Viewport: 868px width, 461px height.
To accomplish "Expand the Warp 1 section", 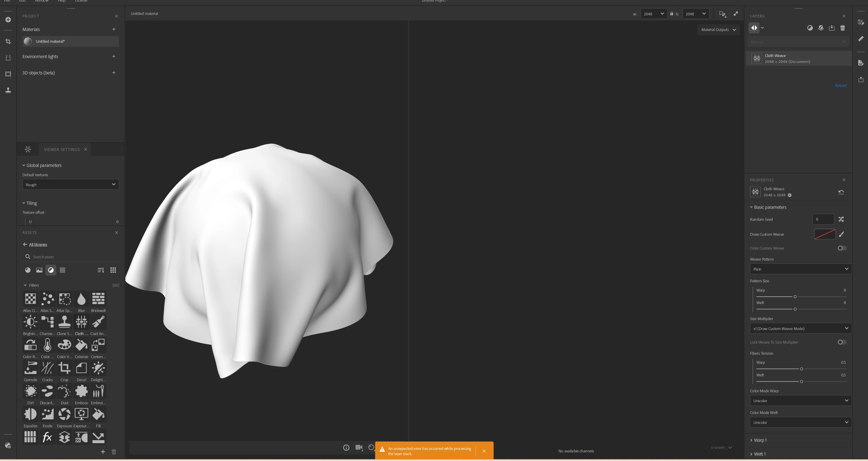I will coord(760,440).
